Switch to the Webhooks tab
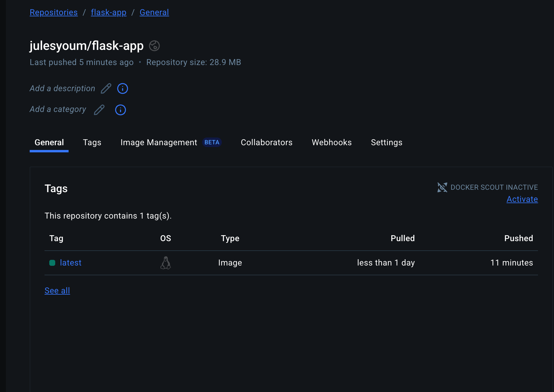 331,143
